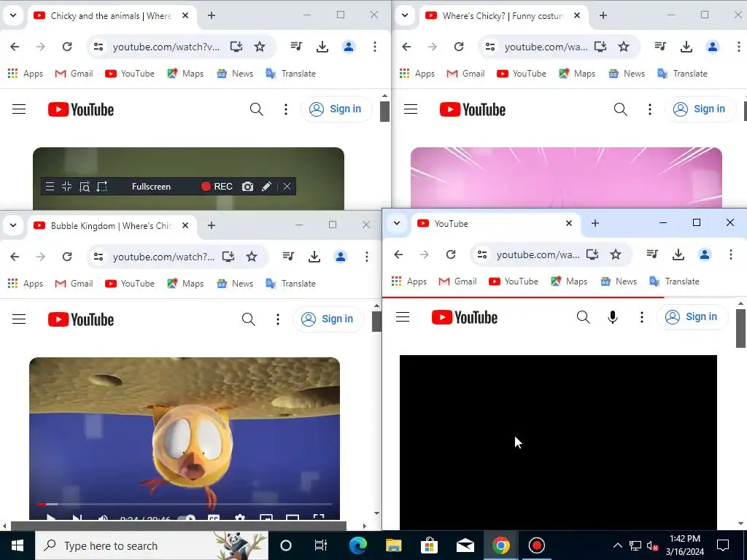Viewport: 747px width, 560px height.
Task: Click recorder shrink-to-window mode icon
Action: [x=66, y=187]
